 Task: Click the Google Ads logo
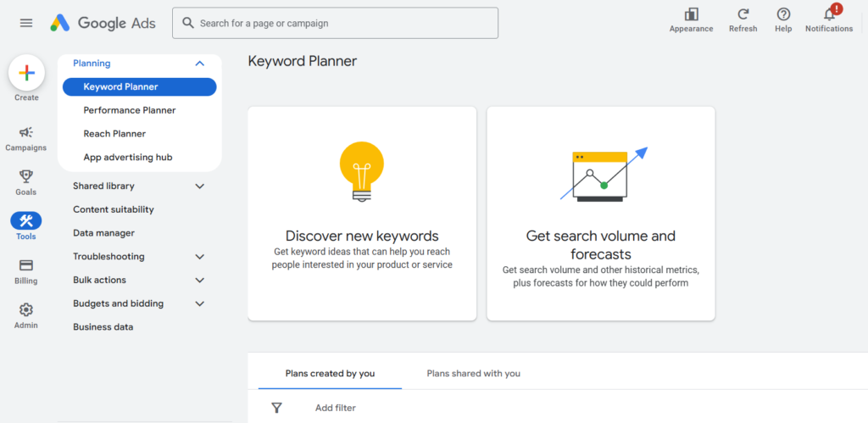pos(103,23)
